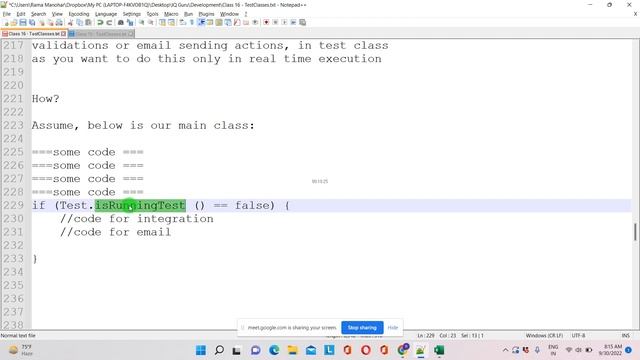Click the Replace toolbar icon

pos(130,22)
